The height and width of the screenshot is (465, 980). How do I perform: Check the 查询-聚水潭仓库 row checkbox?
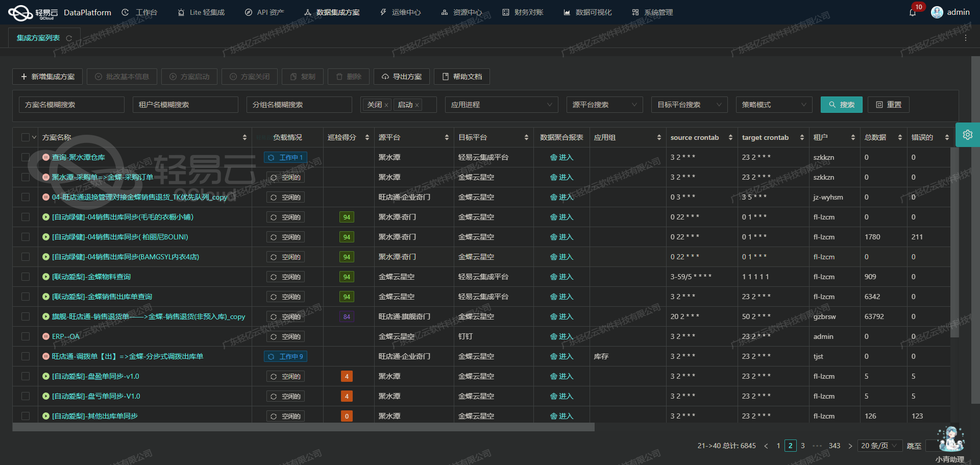pos(26,157)
